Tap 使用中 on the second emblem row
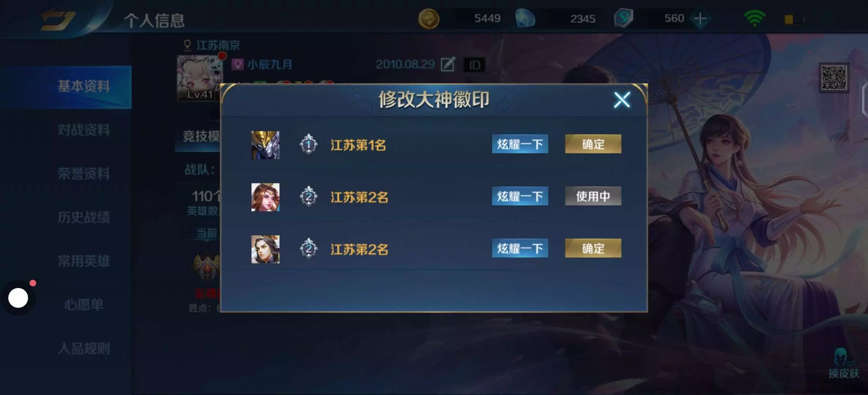 tap(593, 196)
